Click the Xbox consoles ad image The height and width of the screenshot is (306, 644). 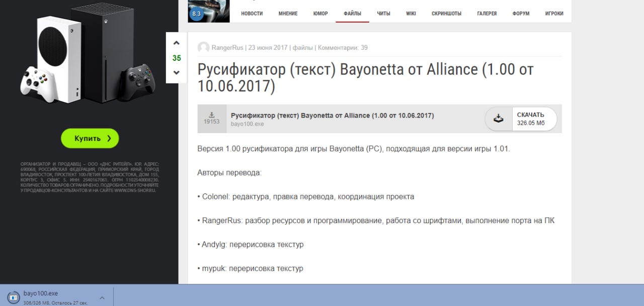(x=89, y=53)
